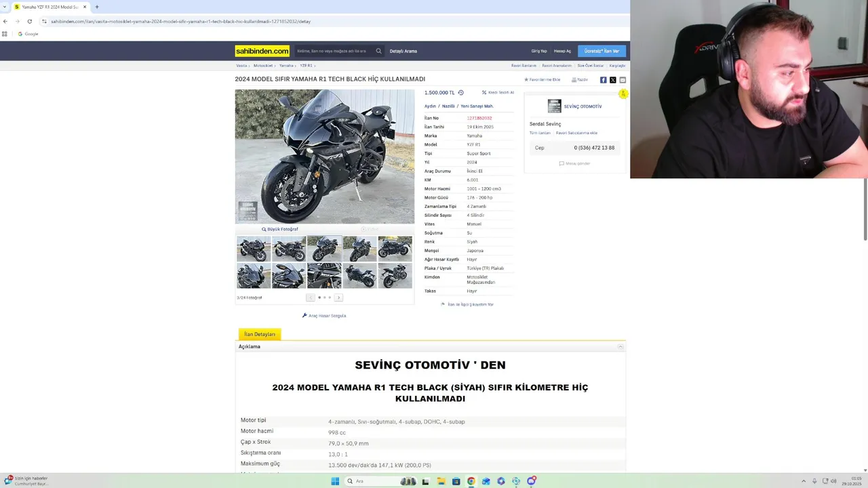The image size is (868, 488).
Task: Click main motorcycle photo
Action: coord(325,157)
